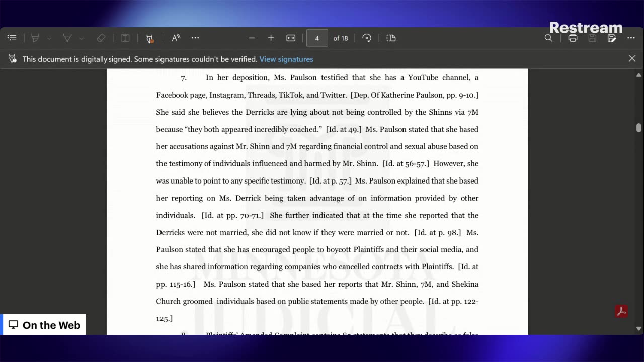Click the citation '[Id. at p. 98.]'
Image resolution: width=644 pixels, height=362 pixels.
point(438,232)
